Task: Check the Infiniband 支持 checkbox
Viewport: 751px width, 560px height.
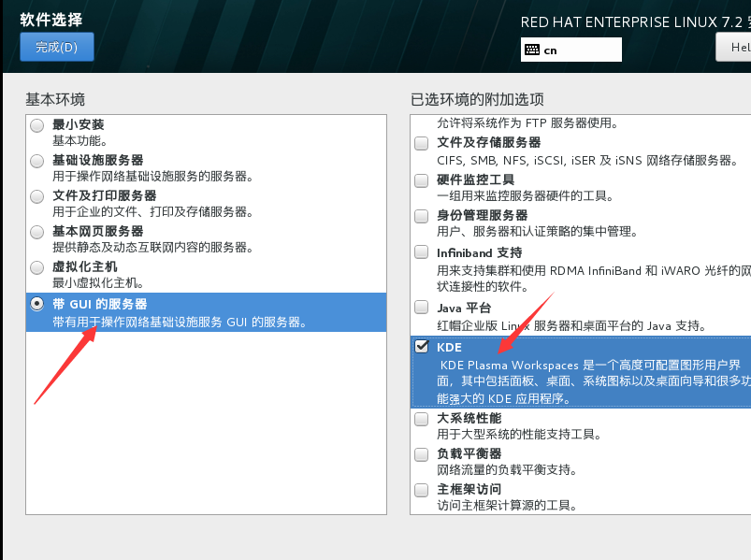Action: 422,251
